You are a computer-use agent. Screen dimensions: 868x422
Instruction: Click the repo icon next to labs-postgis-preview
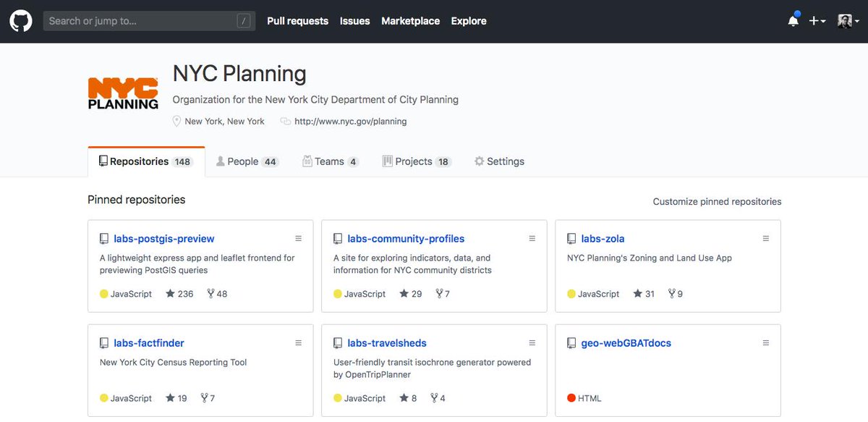coord(104,239)
